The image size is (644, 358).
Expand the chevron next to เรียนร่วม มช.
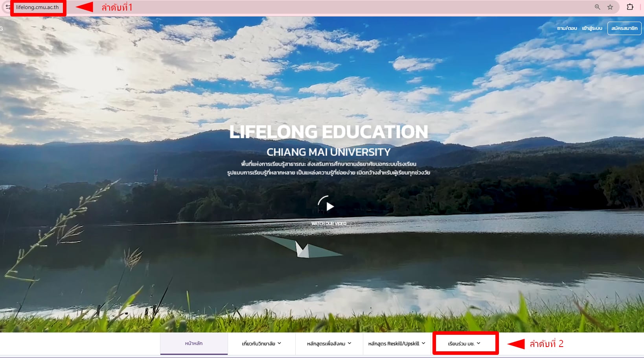[x=478, y=343]
